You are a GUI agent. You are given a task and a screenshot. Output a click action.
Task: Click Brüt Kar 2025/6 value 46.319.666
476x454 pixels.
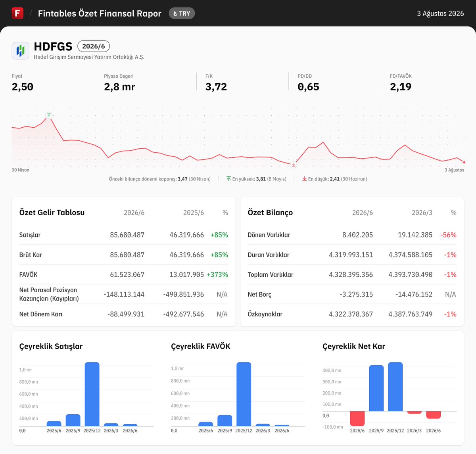[186, 255]
